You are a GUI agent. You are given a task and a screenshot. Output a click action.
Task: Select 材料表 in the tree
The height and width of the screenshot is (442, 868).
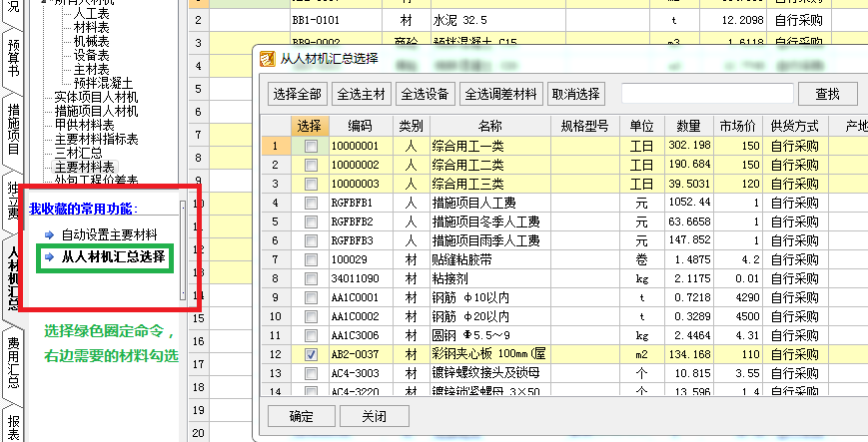91,28
